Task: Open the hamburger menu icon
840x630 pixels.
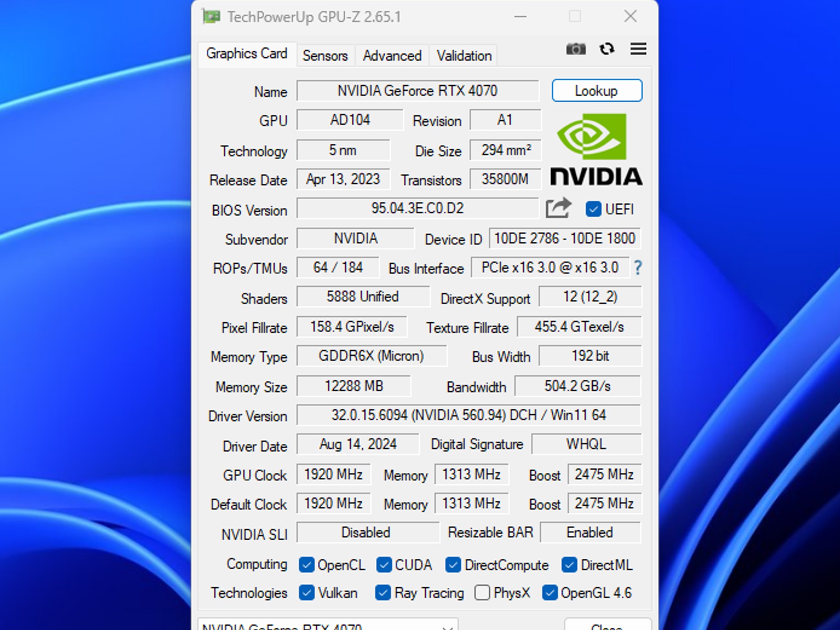Action: [x=637, y=49]
